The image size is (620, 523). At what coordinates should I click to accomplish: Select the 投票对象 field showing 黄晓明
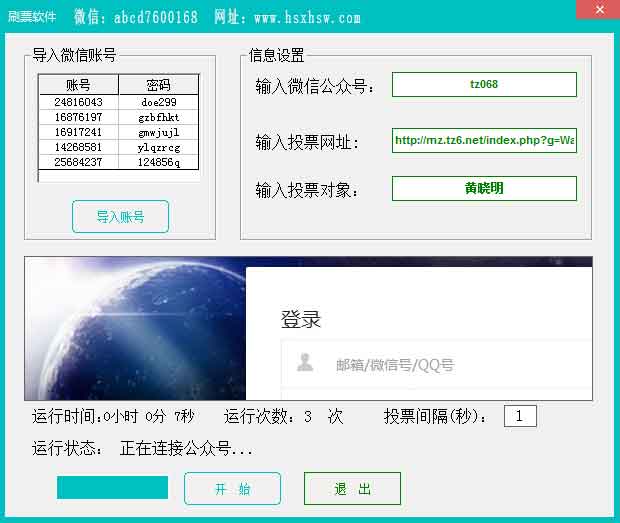(484, 188)
